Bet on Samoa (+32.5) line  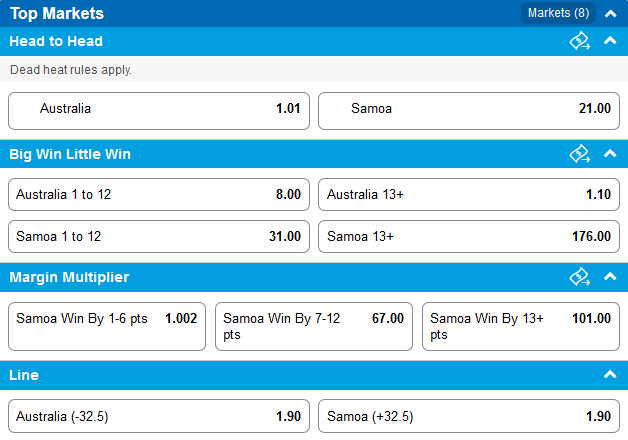click(469, 416)
